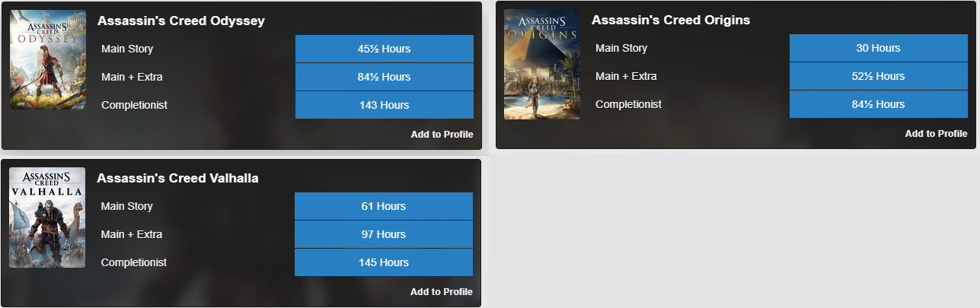Select Valhalla Main Story 61 Hours bar

click(383, 206)
